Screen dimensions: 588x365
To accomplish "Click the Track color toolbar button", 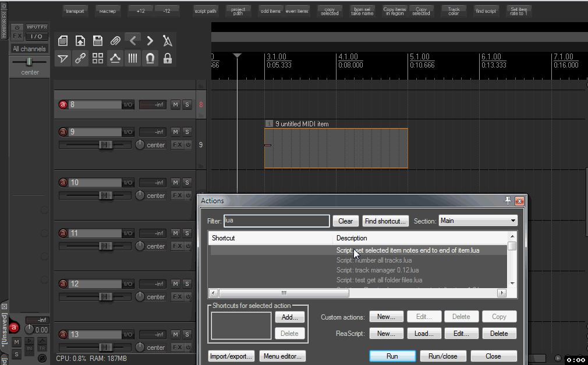I will pos(454,11).
